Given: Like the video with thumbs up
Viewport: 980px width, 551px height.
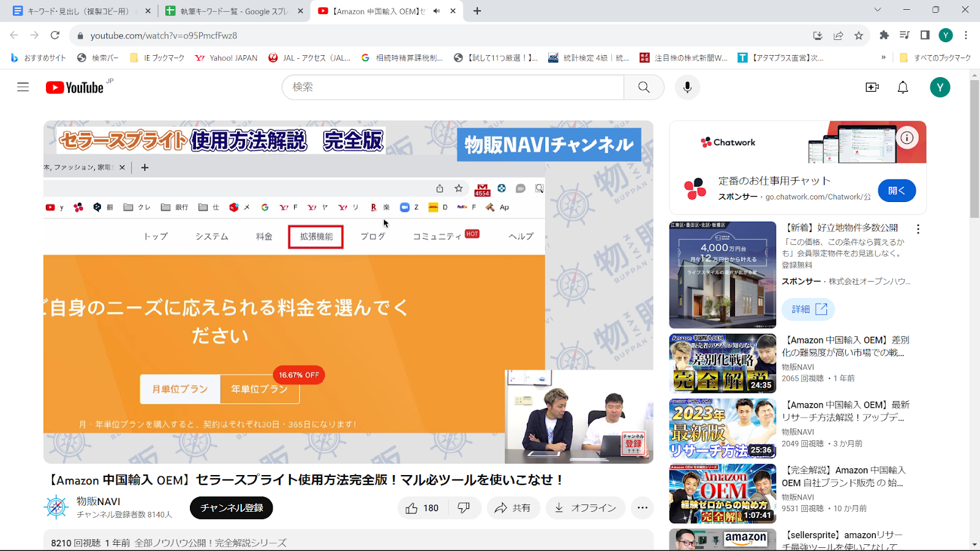Looking at the screenshot, I should [x=423, y=508].
